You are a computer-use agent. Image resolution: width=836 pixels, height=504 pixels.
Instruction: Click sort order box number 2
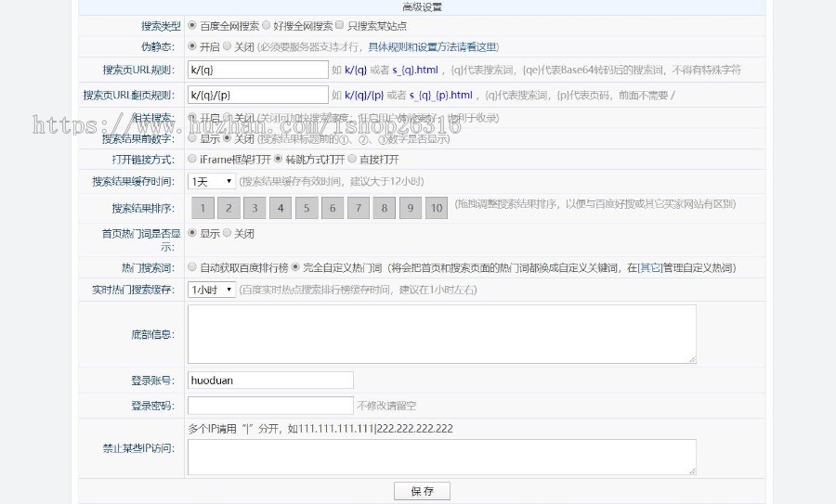point(229,208)
